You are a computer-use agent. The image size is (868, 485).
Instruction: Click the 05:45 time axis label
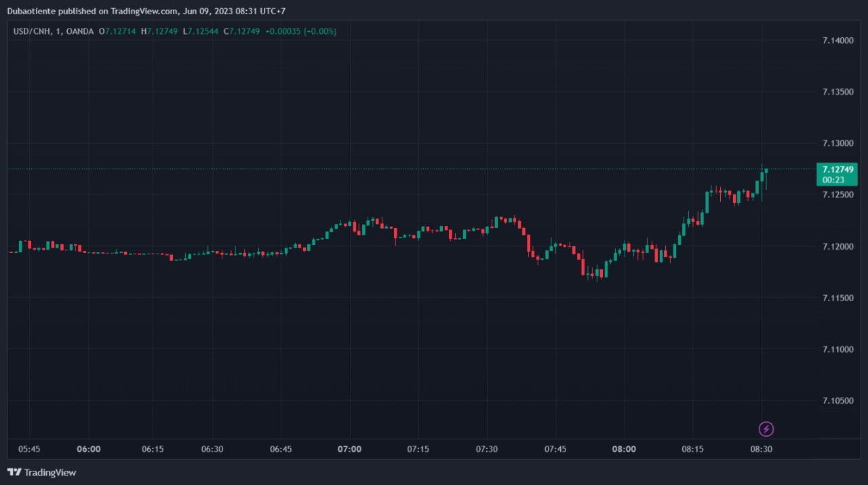click(28, 449)
